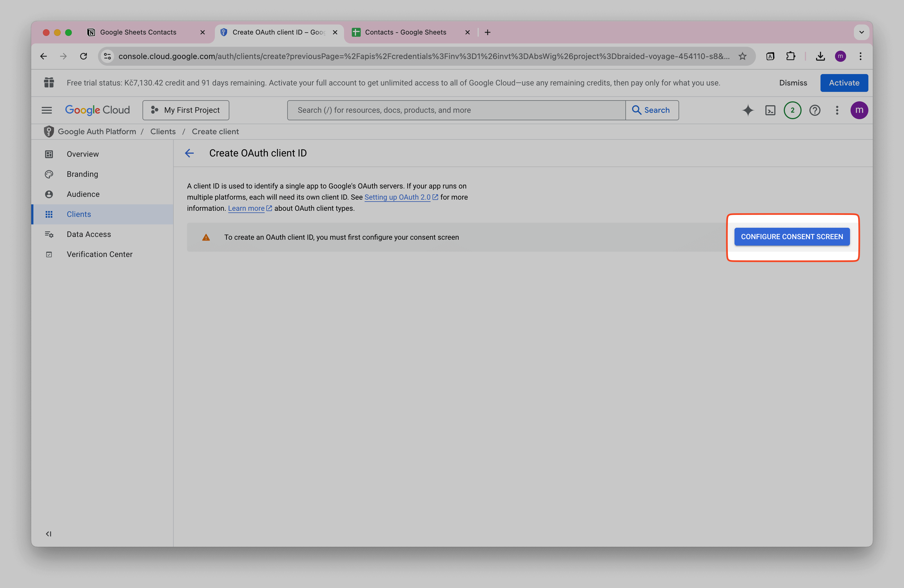Click the free trial gift icon

[x=49, y=82]
